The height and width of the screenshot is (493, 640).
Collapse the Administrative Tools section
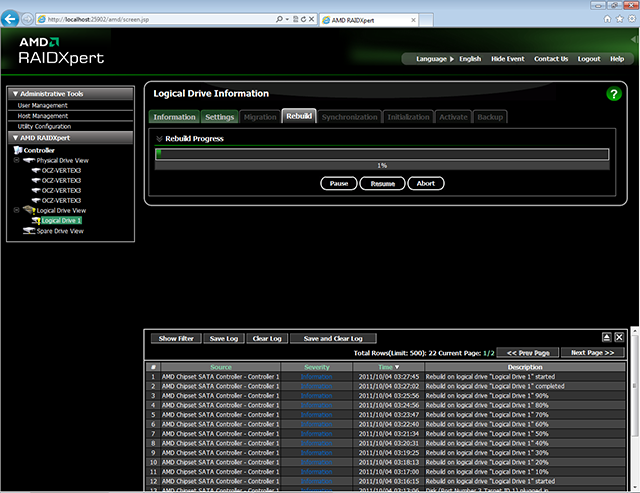pyautogui.click(x=15, y=94)
